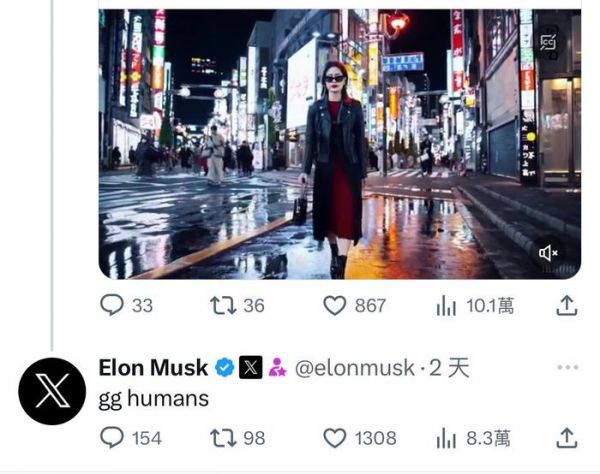Viewport: 600px width, 474px height.
Task: Open the post's 2 天 timestamp
Action: click(x=448, y=368)
